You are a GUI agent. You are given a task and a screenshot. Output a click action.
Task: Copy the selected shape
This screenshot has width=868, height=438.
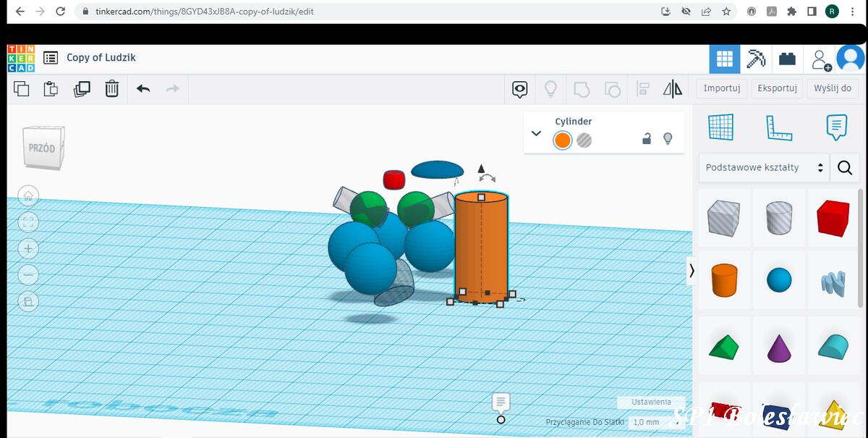pos(22,89)
